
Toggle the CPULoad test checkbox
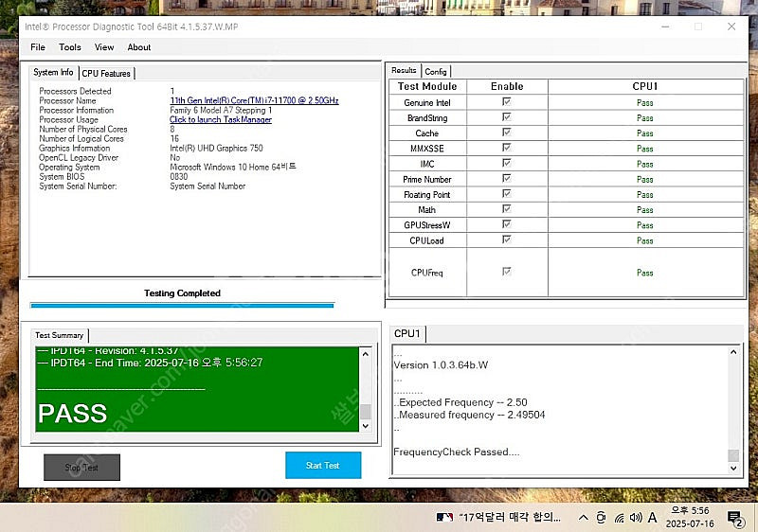(x=507, y=239)
